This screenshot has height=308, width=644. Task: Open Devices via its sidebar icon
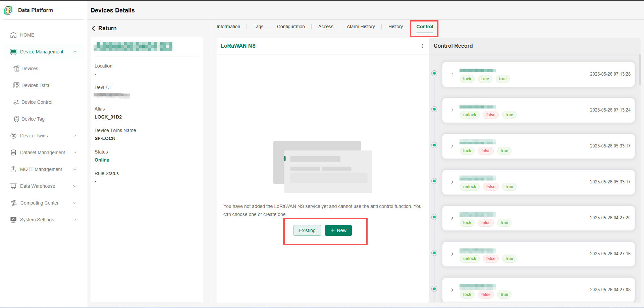[x=16, y=69]
